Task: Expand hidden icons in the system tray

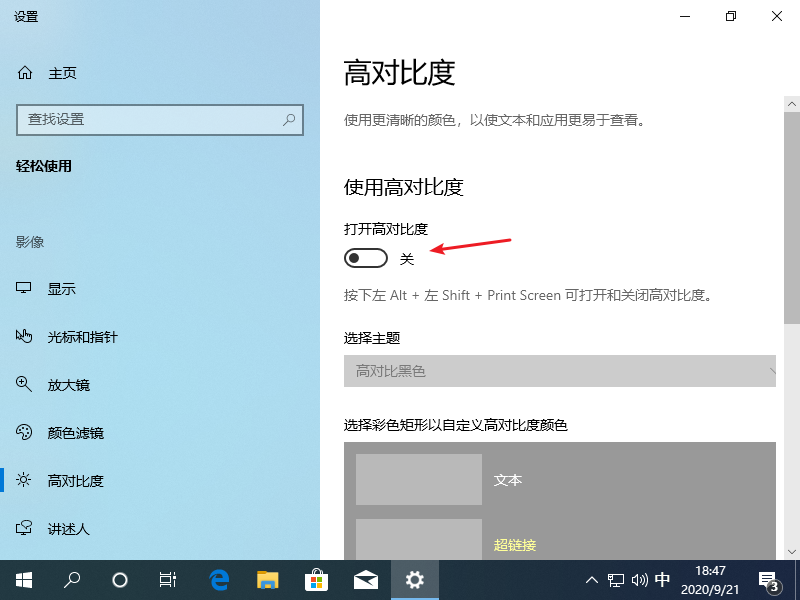Action: (x=592, y=578)
